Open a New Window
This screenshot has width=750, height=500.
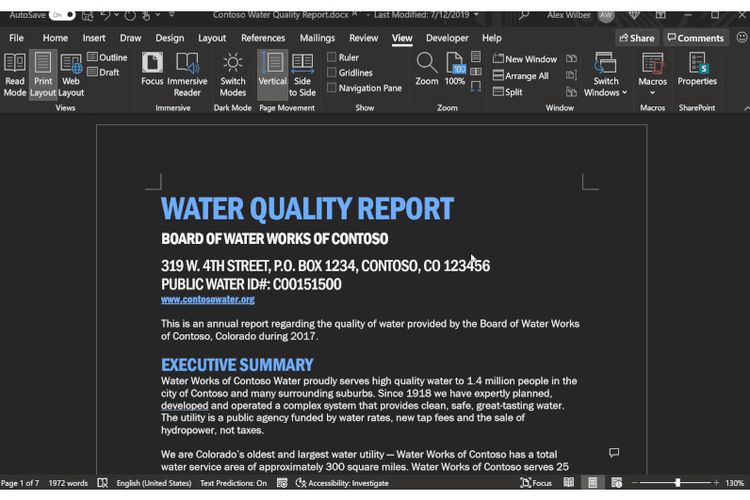tap(525, 59)
